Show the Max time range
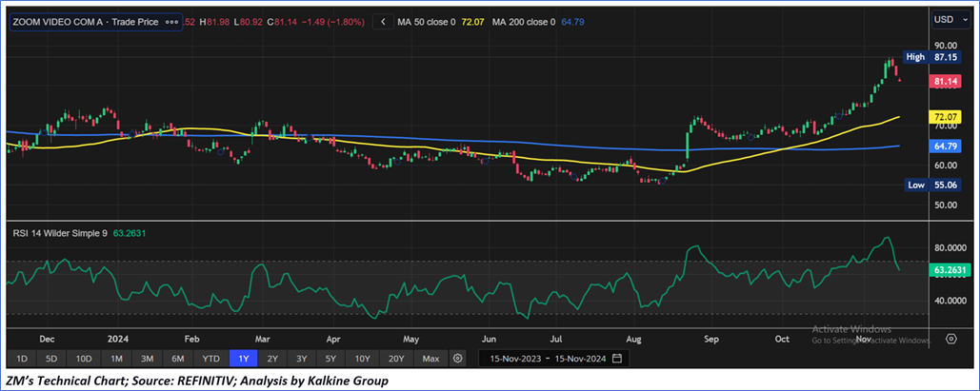 430,359
